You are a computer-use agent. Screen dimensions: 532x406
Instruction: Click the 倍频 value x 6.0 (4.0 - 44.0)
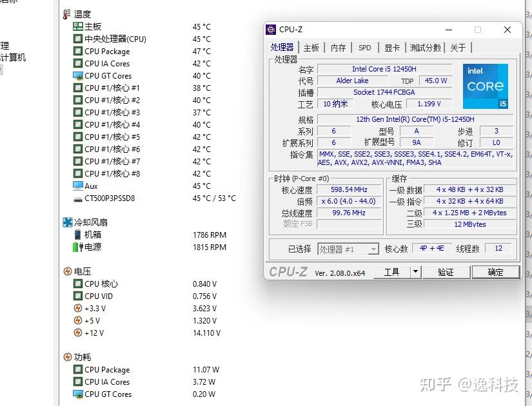[x=349, y=201]
